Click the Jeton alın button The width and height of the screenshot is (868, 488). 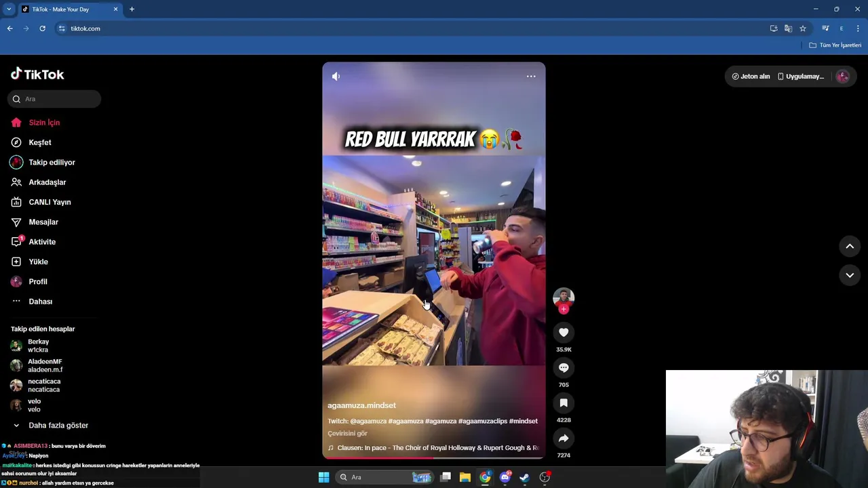pos(751,77)
